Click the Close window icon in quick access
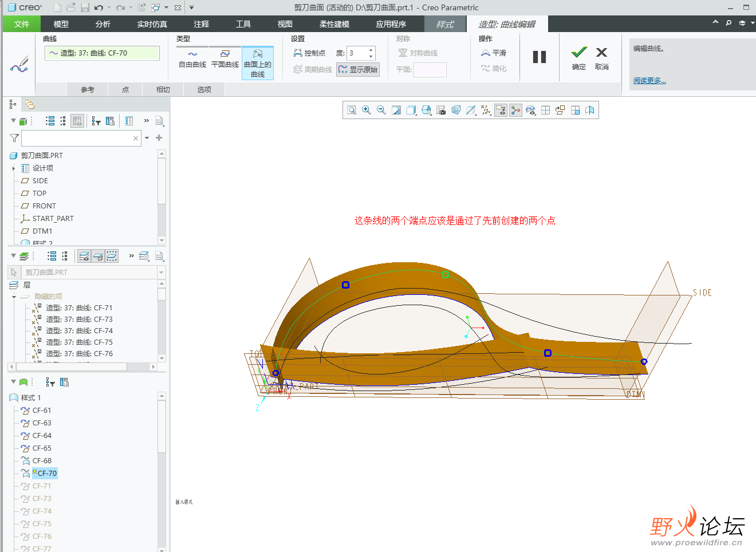The height and width of the screenshot is (552, 756). coord(178,7)
